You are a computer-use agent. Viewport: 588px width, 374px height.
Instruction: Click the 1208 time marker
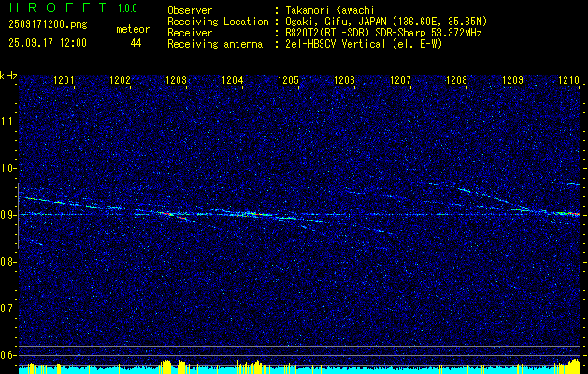pyautogui.click(x=457, y=80)
